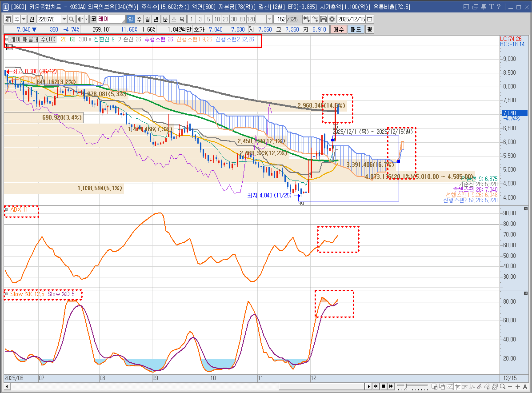Play chart replay with the play button
This screenshot has width=532, height=393.
coord(369,386)
